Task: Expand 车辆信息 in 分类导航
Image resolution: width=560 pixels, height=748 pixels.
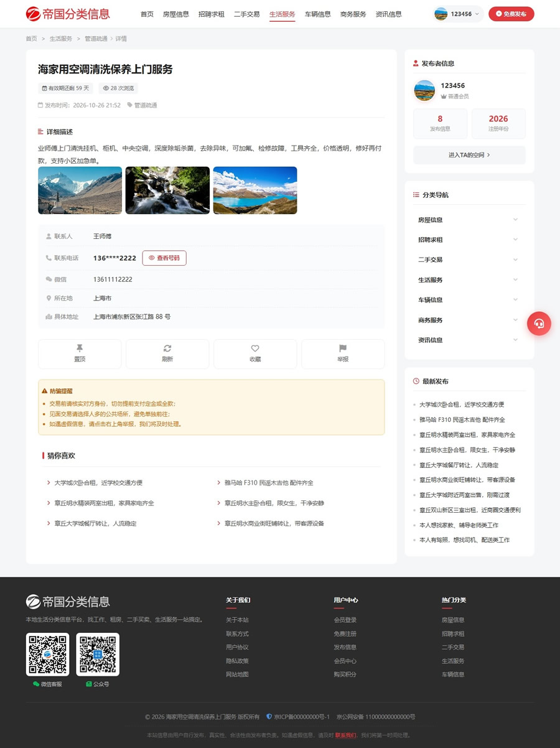Action: (468, 300)
